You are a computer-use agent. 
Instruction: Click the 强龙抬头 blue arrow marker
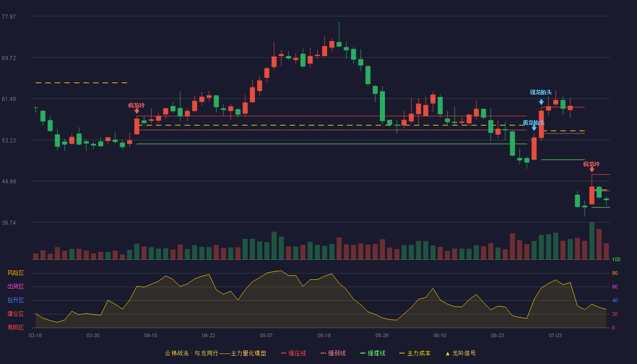click(x=541, y=102)
